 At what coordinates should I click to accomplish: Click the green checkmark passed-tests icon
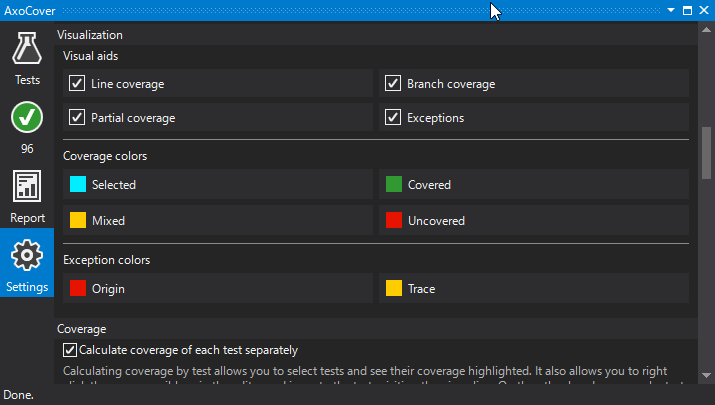(27, 117)
